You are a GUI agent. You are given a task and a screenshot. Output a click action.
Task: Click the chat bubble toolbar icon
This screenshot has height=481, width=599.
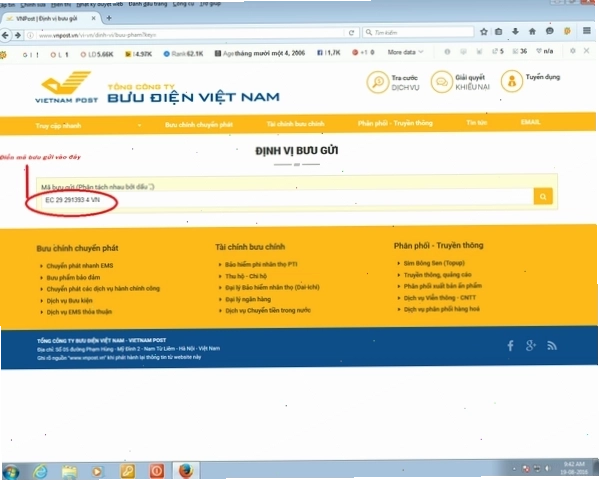click(x=550, y=31)
